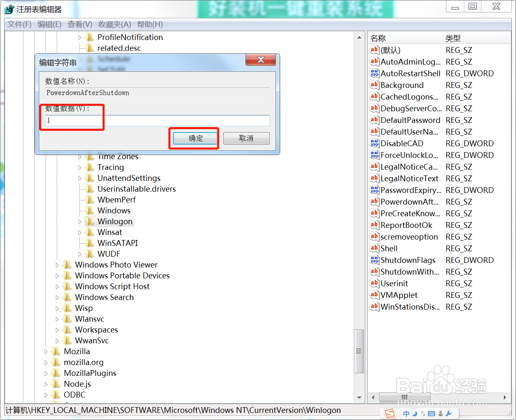Select the ab icon beside Userinit

(x=374, y=283)
